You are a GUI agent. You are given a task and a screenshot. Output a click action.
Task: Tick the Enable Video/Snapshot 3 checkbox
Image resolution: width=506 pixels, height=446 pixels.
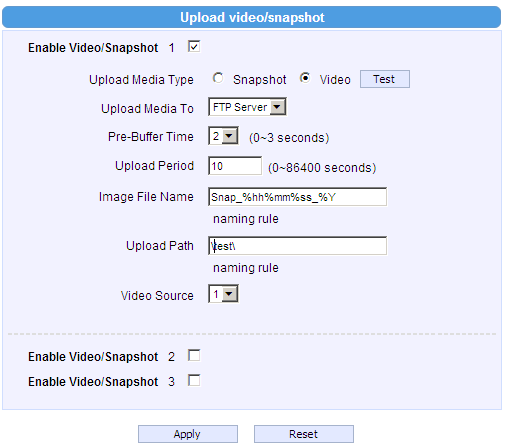click(x=194, y=380)
